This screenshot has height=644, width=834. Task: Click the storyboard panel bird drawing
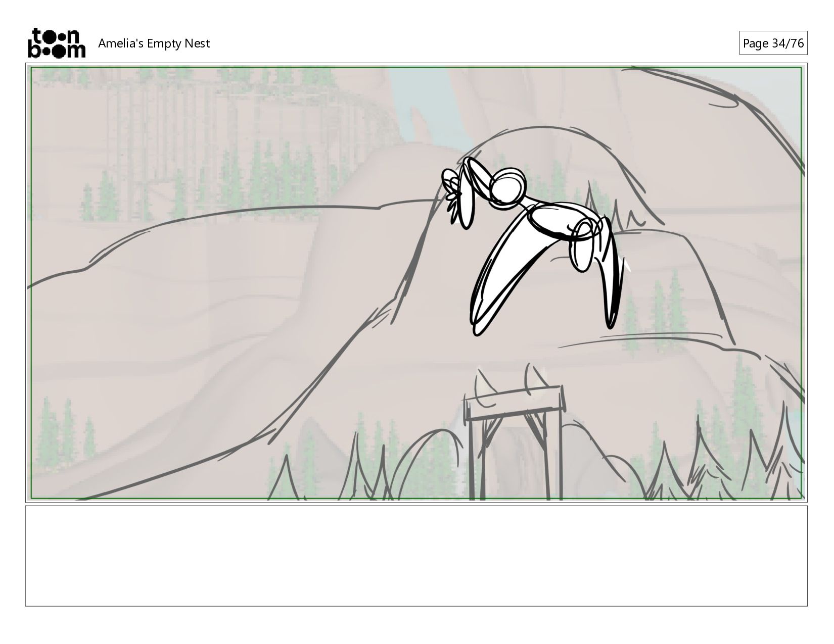pyautogui.click(x=536, y=245)
